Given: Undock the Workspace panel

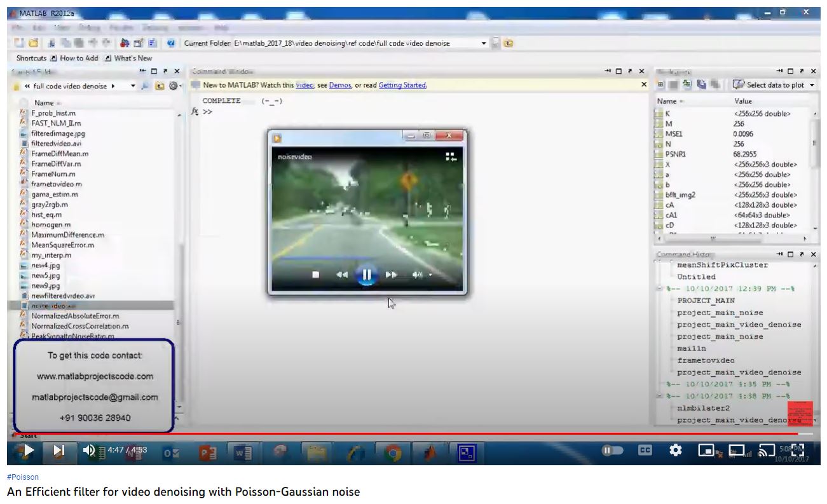Looking at the screenshot, I should 802,71.
